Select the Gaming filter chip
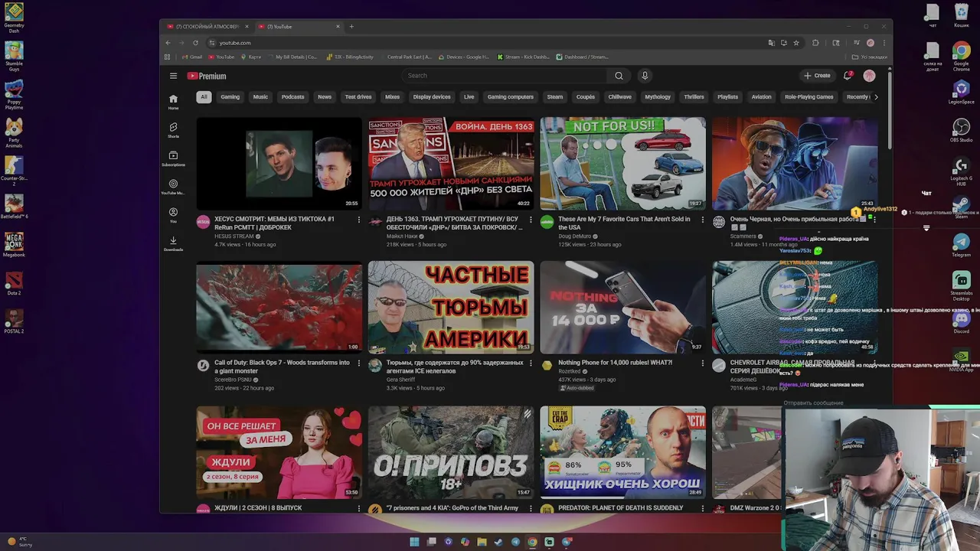The width and height of the screenshot is (980, 551). coord(230,97)
